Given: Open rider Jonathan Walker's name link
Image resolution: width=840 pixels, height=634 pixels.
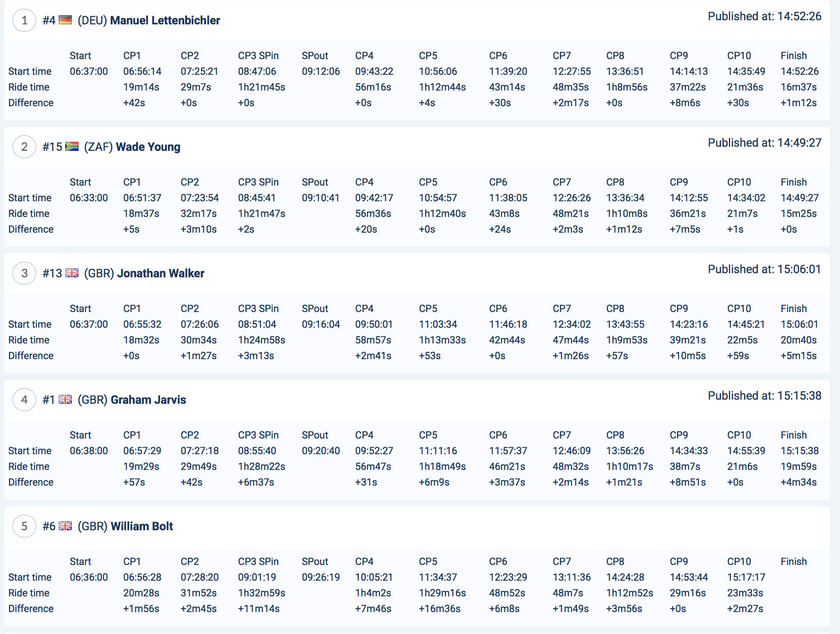Looking at the screenshot, I should [x=161, y=273].
